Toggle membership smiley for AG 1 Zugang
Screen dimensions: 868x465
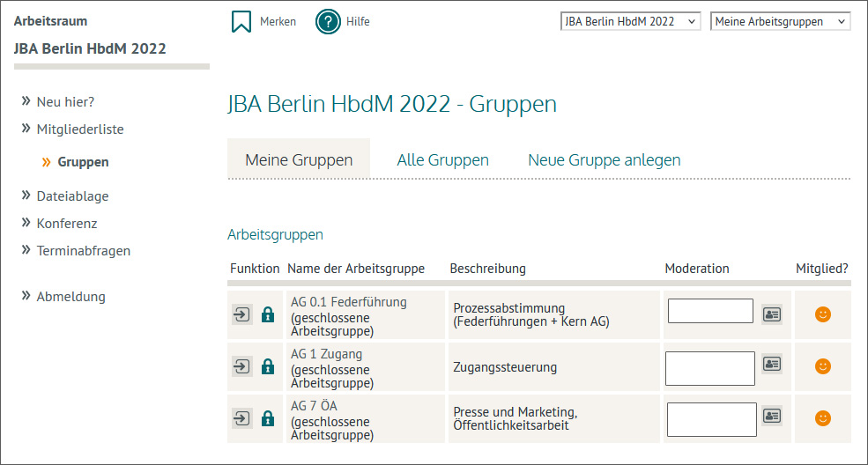[823, 365]
